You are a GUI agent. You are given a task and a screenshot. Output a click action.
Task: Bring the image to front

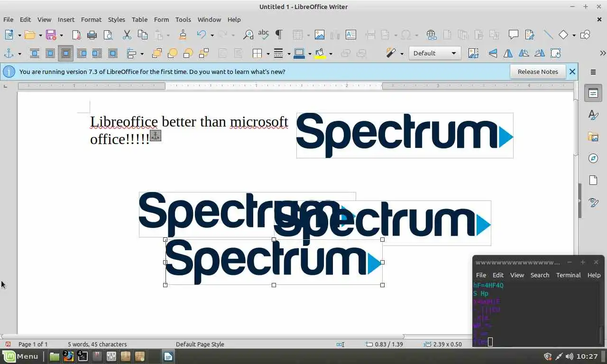[157, 53]
